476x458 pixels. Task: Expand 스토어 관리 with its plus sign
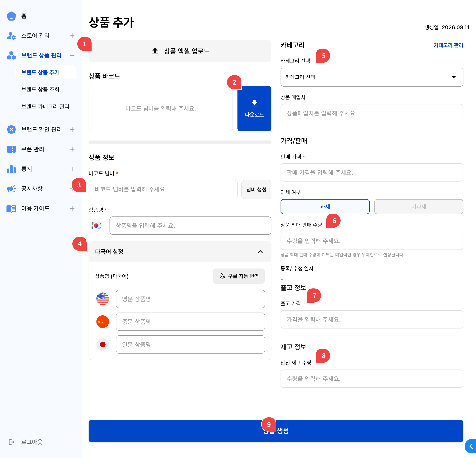pyautogui.click(x=72, y=36)
